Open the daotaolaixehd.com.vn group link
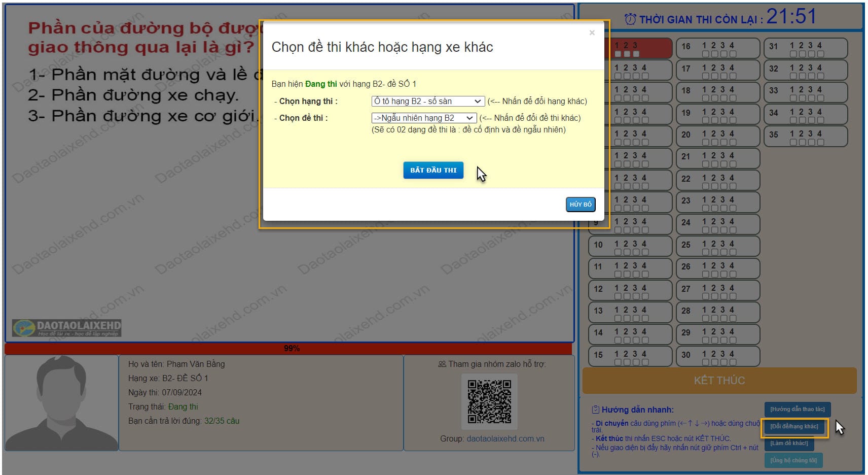This screenshot has width=868, height=475. tap(505, 439)
